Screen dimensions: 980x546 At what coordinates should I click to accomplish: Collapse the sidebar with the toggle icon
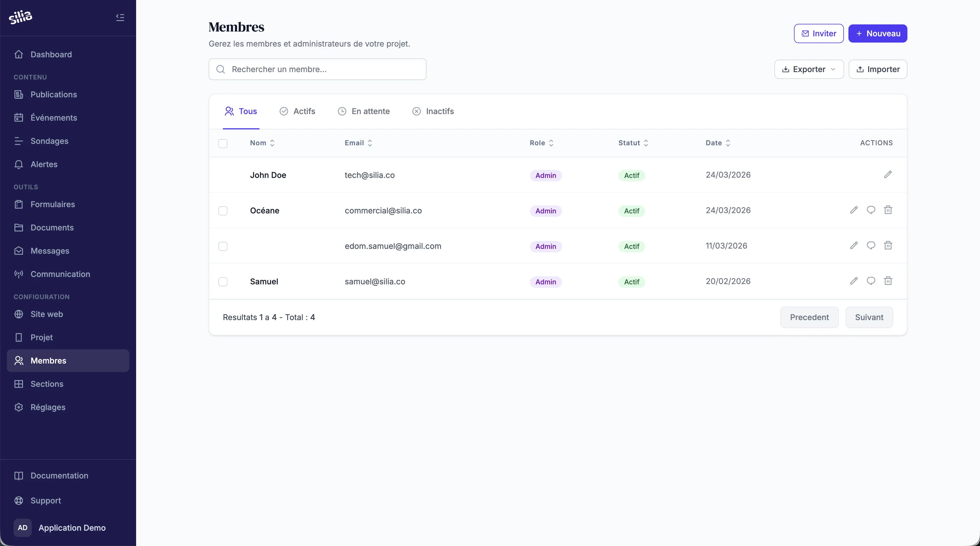[120, 17]
